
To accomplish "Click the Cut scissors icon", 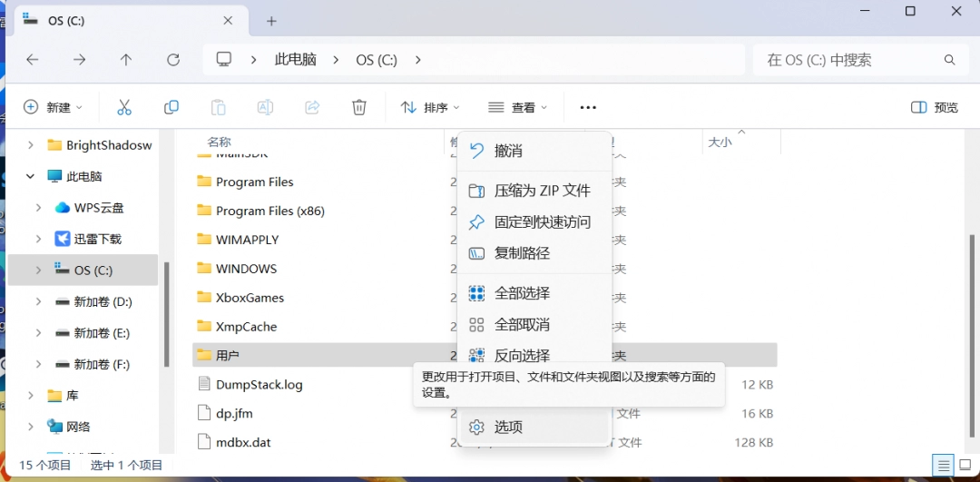I will (x=124, y=107).
